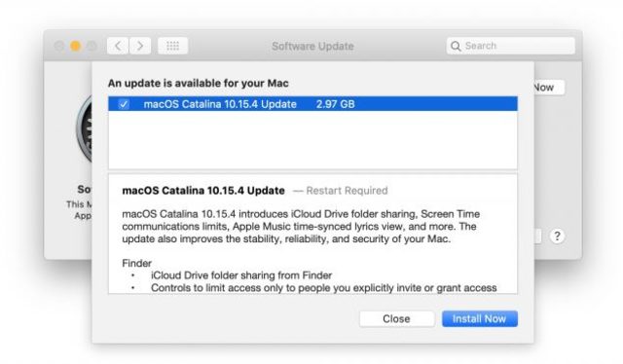Click the release notes paragraph about iCloud Drive

click(301, 227)
